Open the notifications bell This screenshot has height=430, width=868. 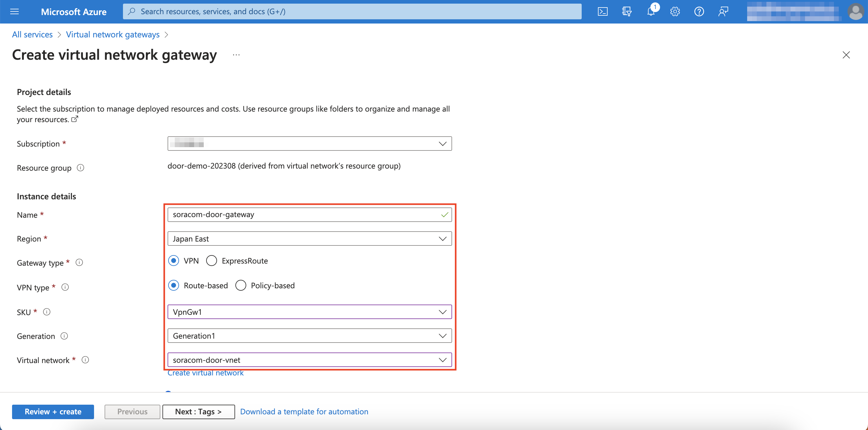click(x=650, y=11)
